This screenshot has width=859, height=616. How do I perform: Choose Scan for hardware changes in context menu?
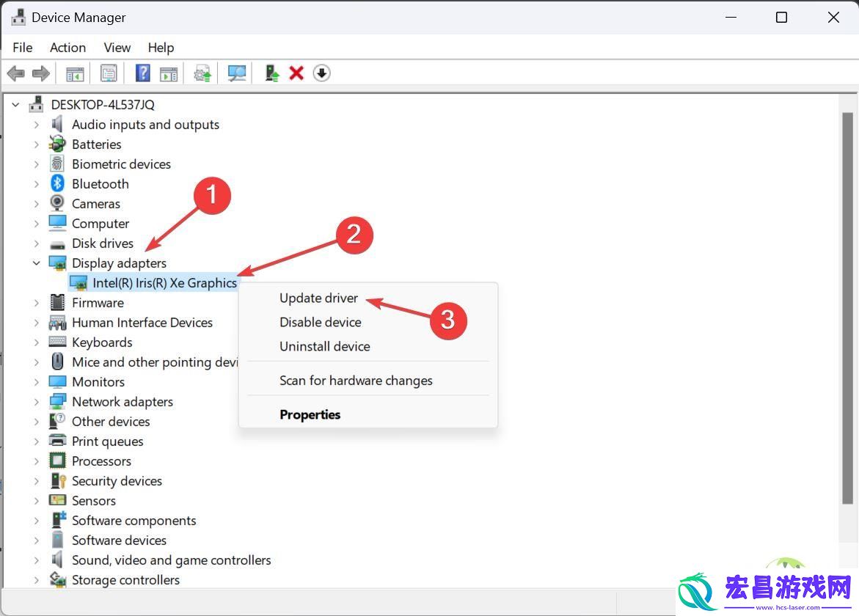[356, 381]
